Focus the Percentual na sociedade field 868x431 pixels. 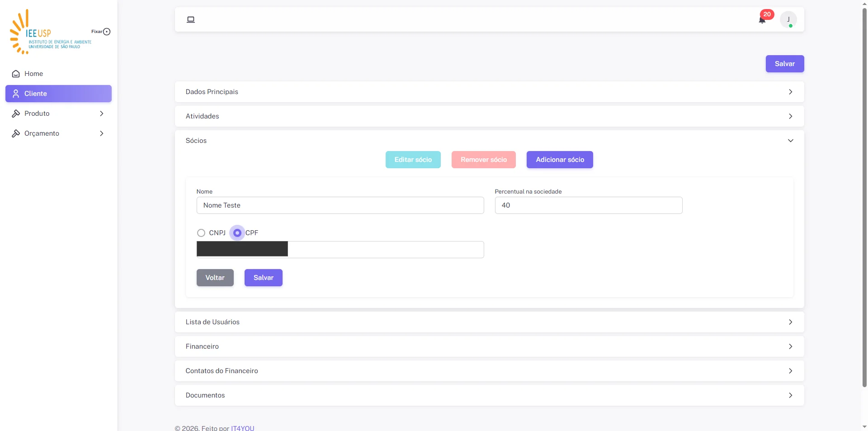[x=589, y=205]
